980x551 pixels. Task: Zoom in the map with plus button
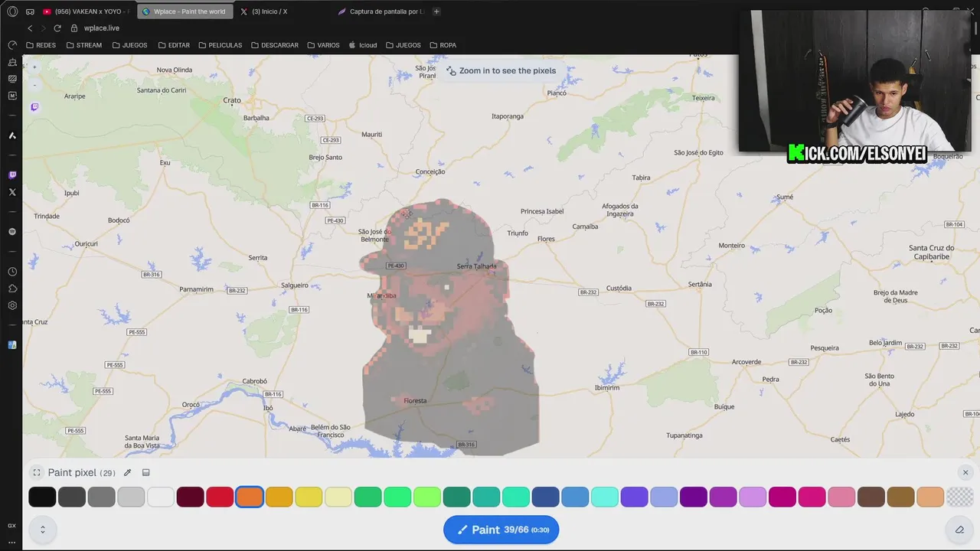tap(34, 67)
